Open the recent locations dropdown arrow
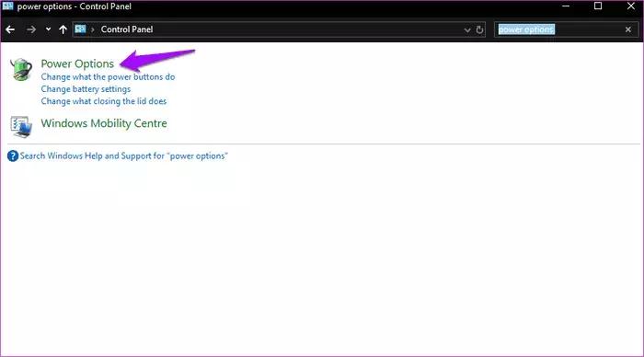644x357 pixels. [48, 29]
